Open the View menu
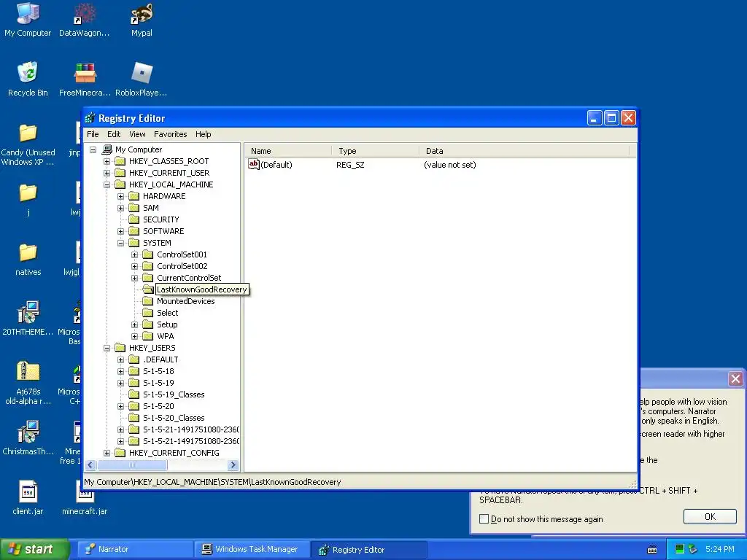747x560 pixels. pos(137,134)
